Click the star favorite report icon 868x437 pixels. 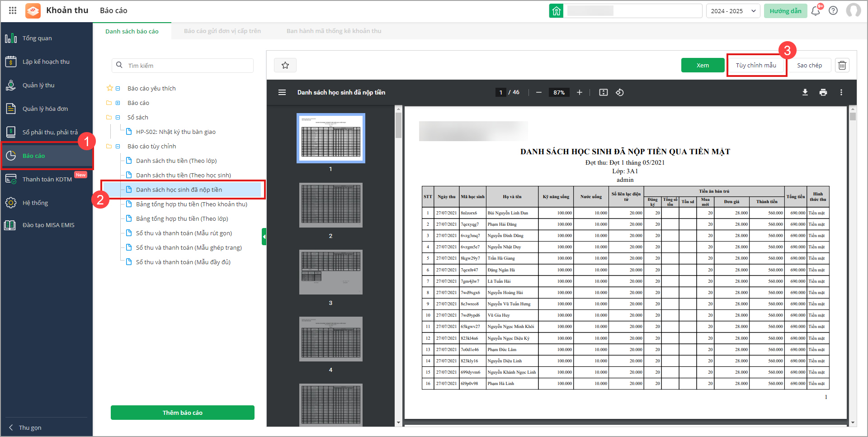285,65
